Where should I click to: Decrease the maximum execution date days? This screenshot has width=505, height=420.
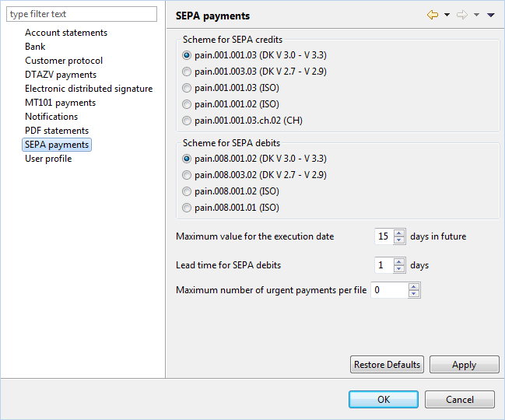point(399,240)
